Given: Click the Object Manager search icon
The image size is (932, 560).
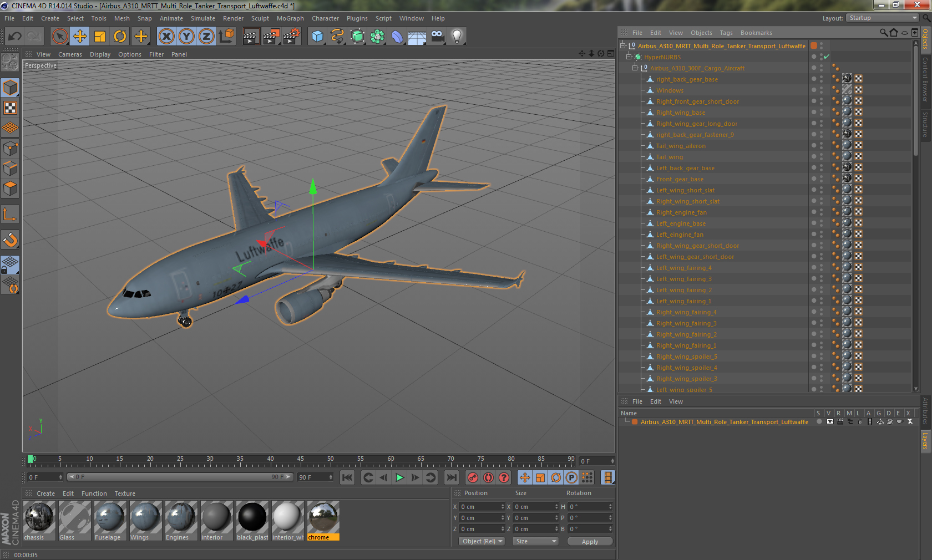Looking at the screenshot, I should click(x=883, y=33).
